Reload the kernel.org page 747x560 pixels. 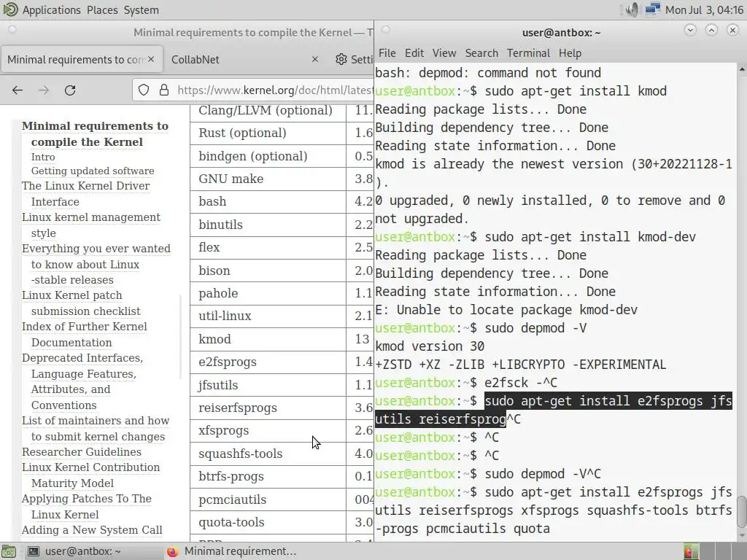tap(70, 90)
